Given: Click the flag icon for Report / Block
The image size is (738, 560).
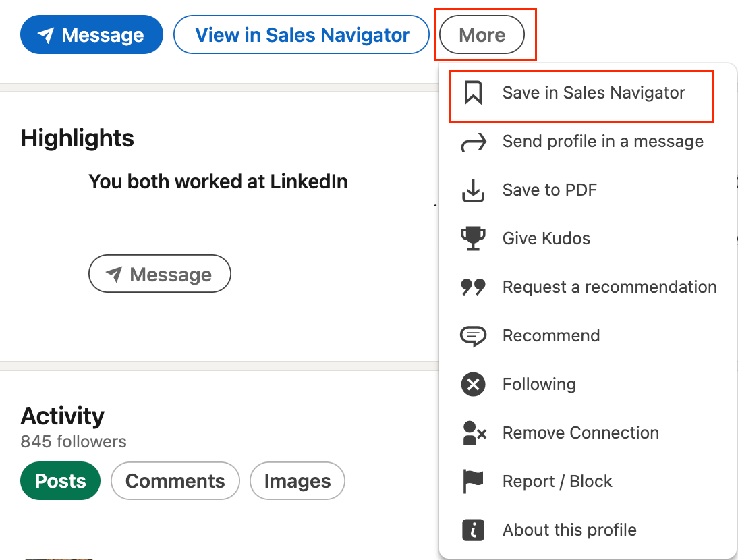Looking at the screenshot, I should tap(473, 482).
